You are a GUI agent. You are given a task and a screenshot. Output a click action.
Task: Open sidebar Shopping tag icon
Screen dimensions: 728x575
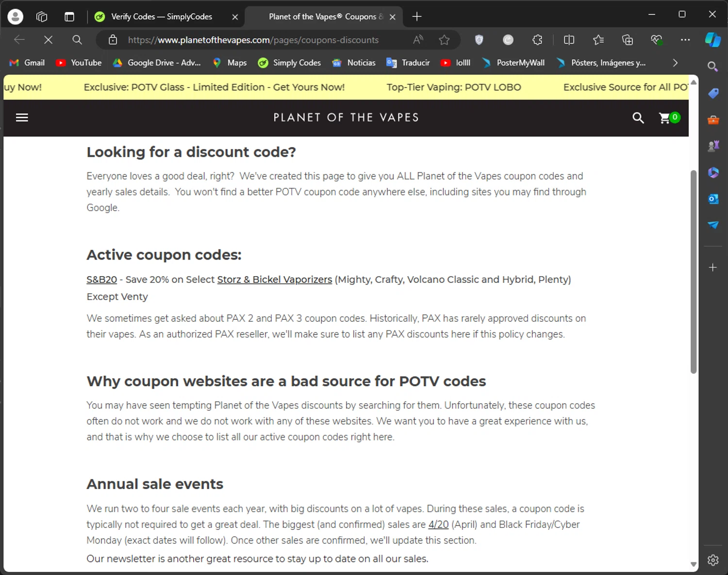(712, 93)
